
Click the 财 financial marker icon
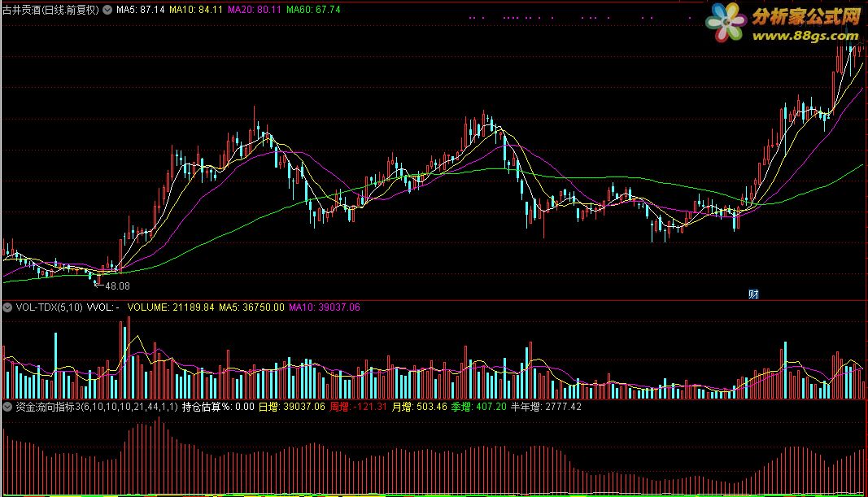(753, 294)
